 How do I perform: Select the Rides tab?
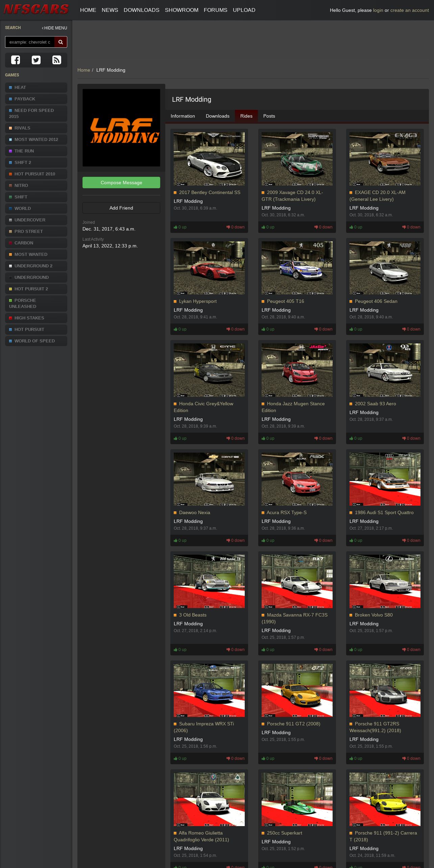click(246, 116)
